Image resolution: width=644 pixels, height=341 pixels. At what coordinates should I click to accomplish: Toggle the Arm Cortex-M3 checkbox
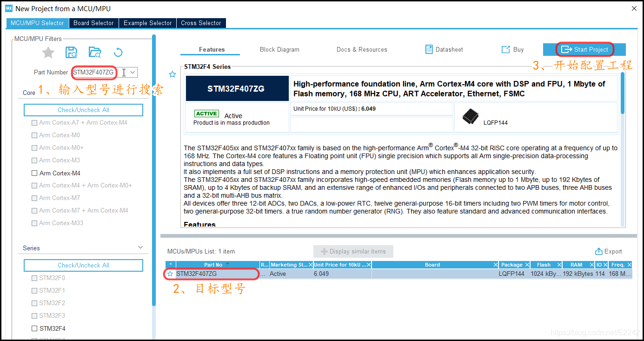tap(34, 160)
